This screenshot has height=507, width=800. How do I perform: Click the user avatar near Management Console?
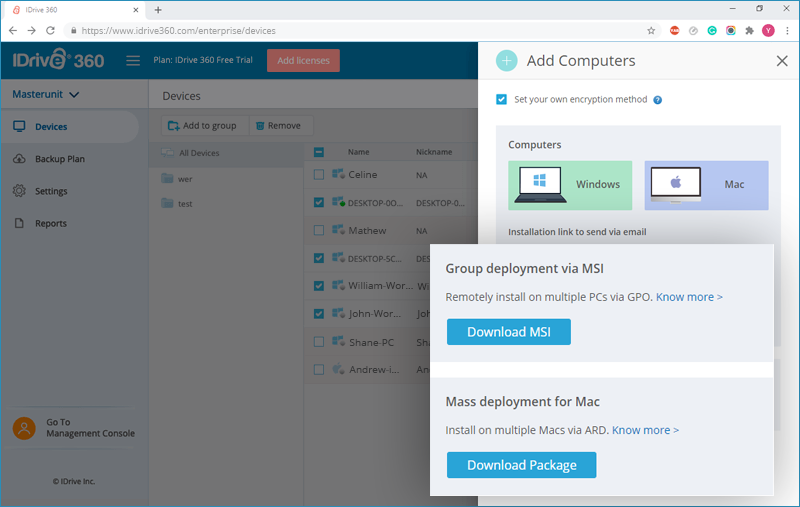coord(24,428)
